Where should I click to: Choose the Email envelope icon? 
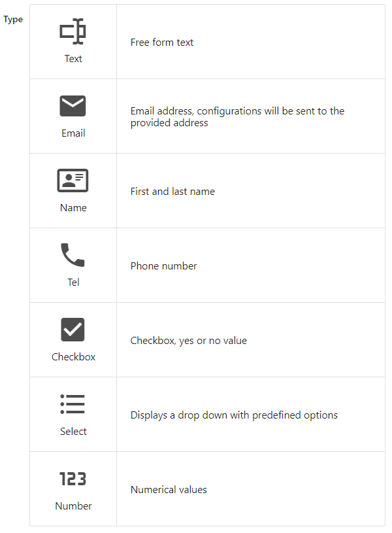pos(73,106)
